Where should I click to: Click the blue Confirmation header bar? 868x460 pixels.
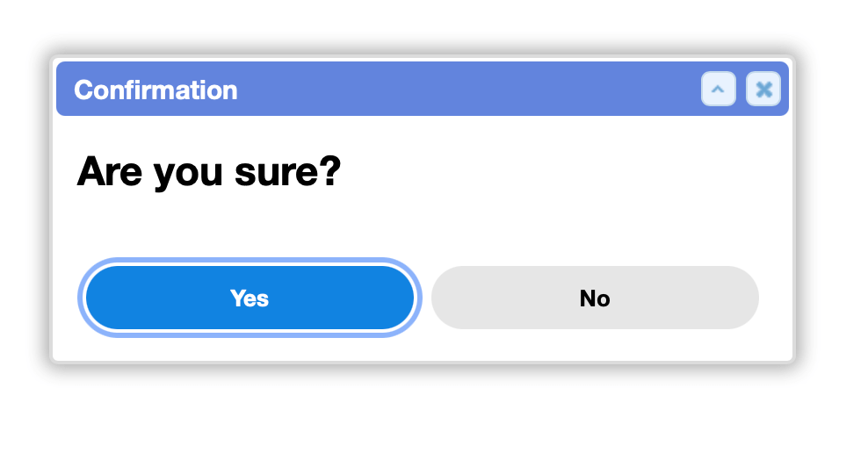[423, 89]
